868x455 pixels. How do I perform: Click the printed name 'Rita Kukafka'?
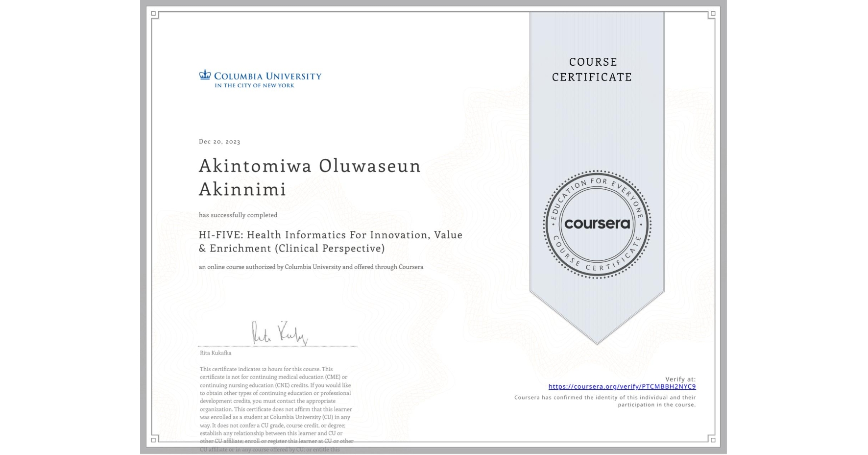[x=216, y=353]
